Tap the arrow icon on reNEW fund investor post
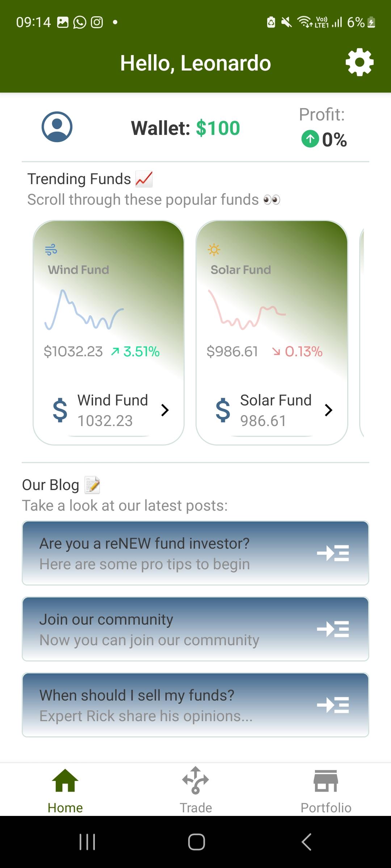 [x=333, y=553]
